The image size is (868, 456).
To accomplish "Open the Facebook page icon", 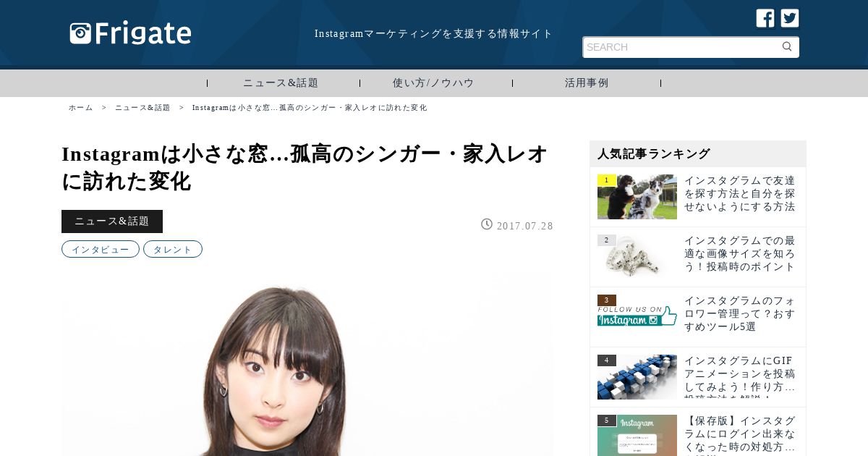I will pos(765,18).
